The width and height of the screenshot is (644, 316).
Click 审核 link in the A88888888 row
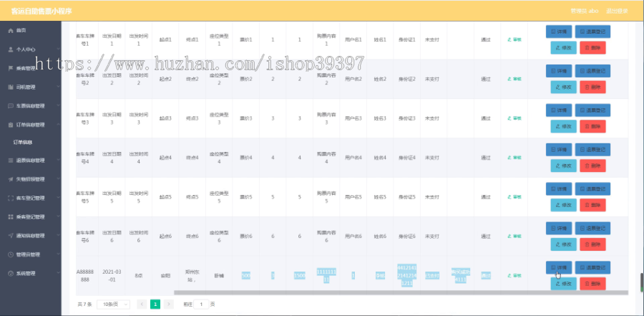pyautogui.click(x=514, y=276)
